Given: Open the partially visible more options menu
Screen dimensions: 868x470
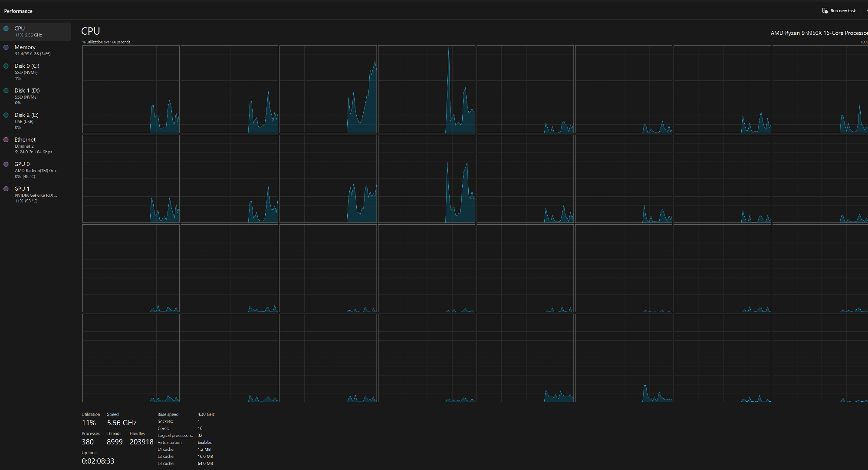Looking at the screenshot, I should click(x=866, y=11).
